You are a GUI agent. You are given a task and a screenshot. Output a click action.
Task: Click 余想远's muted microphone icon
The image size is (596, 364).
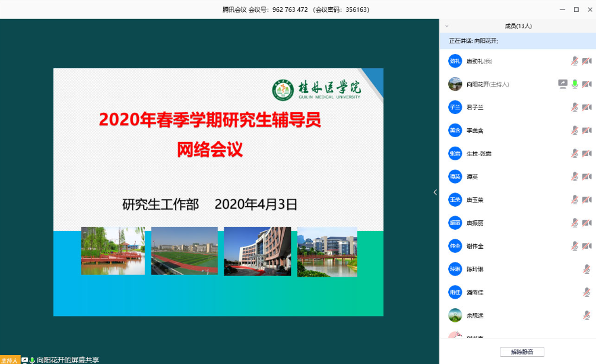[587, 316]
